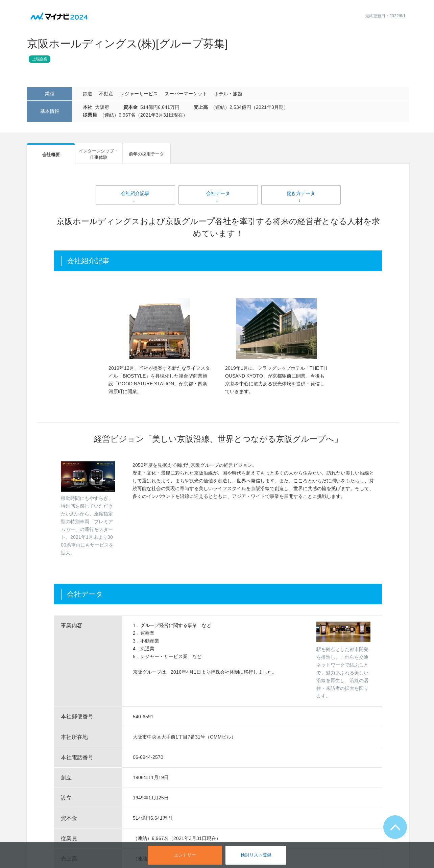Open the 会社概要 tab
Image resolution: width=434 pixels, height=868 pixels.
(x=51, y=154)
